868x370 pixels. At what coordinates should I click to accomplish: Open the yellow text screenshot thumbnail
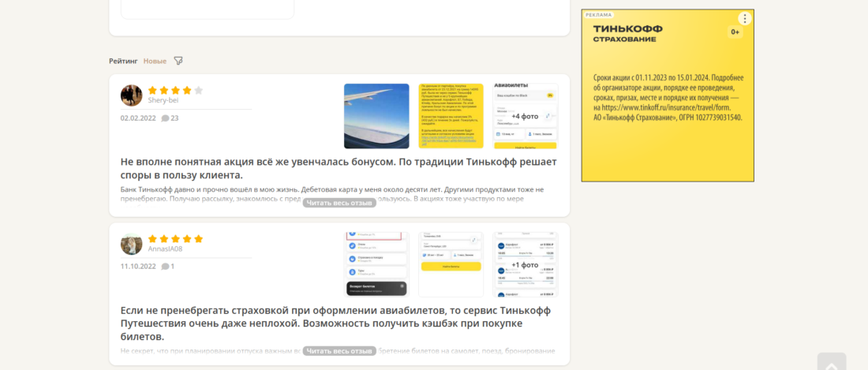click(x=451, y=116)
